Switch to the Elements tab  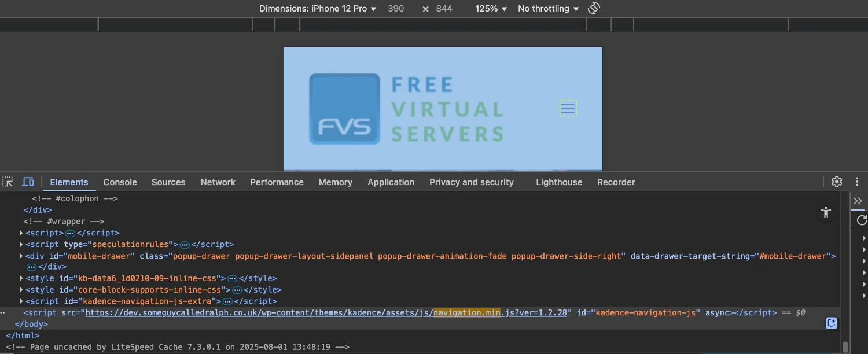coord(69,182)
